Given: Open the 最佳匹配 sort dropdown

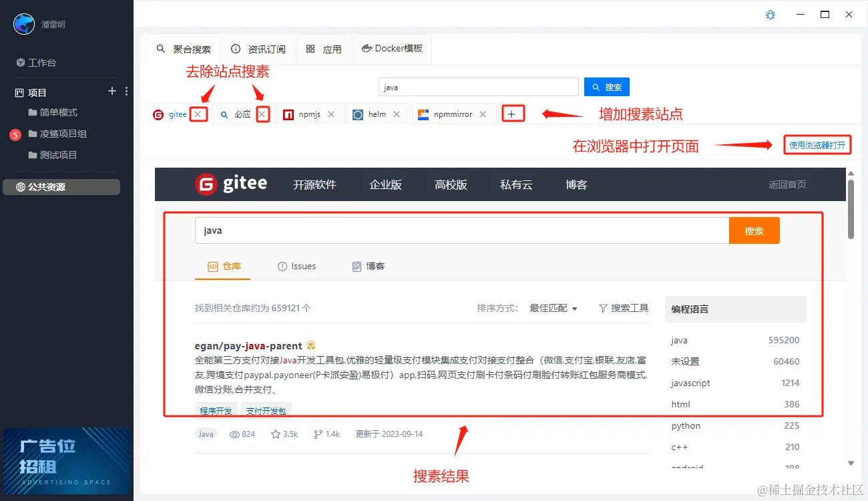Looking at the screenshot, I should (x=554, y=308).
